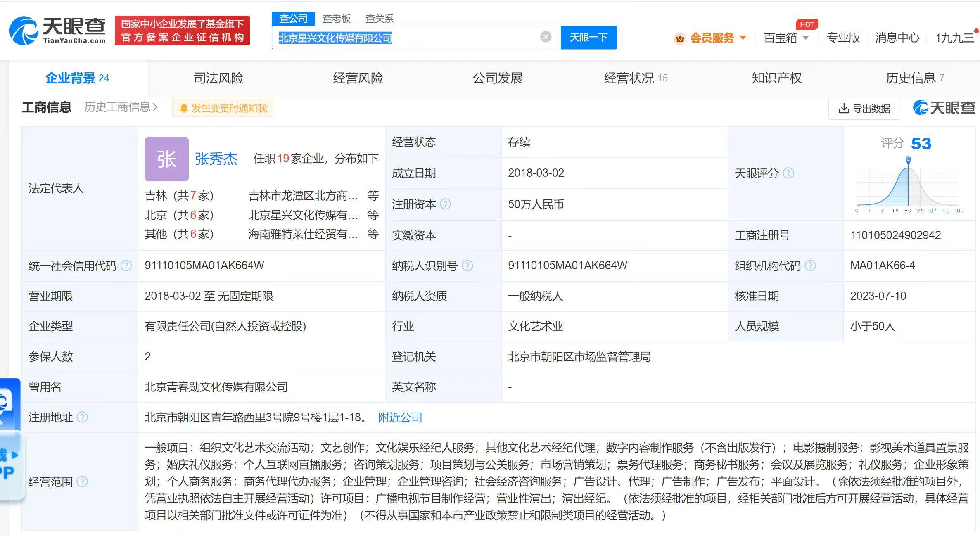Viewport: 980px width, 536px height.
Task: Switch to 历史信息 tab
Action: tap(915, 78)
